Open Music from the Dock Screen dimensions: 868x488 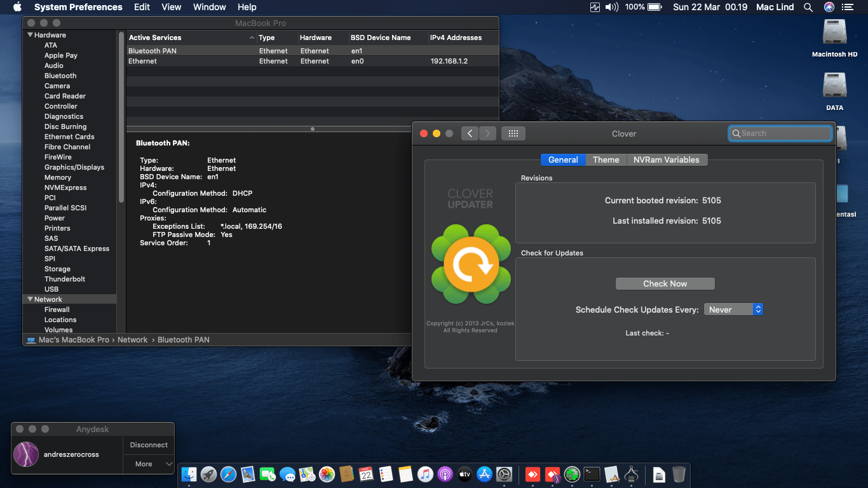point(425,474)
